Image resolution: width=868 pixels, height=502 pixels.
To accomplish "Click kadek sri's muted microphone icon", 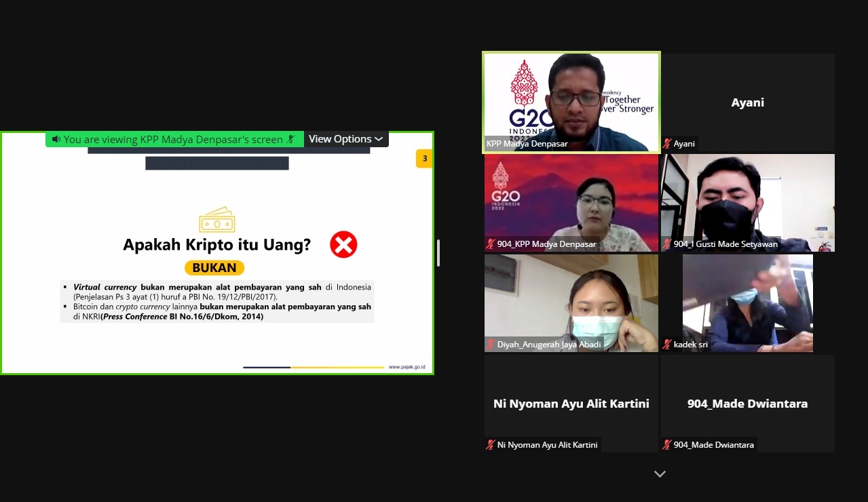I will point(667,345).
